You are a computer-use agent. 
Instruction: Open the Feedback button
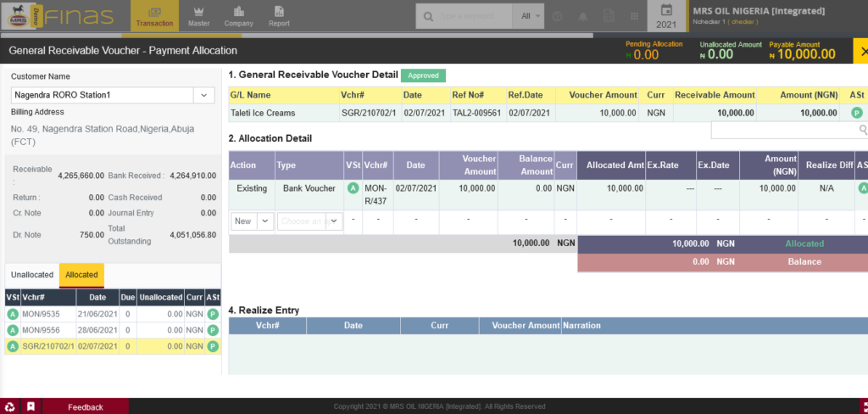coord(86,407)
